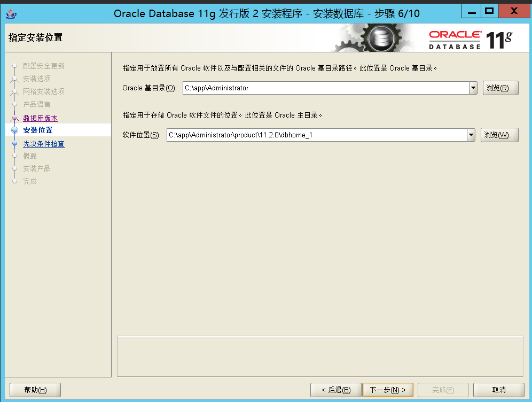
Task: Cancel installation with 取消 button
Action: pyautogui.click(x=499, y=390)
